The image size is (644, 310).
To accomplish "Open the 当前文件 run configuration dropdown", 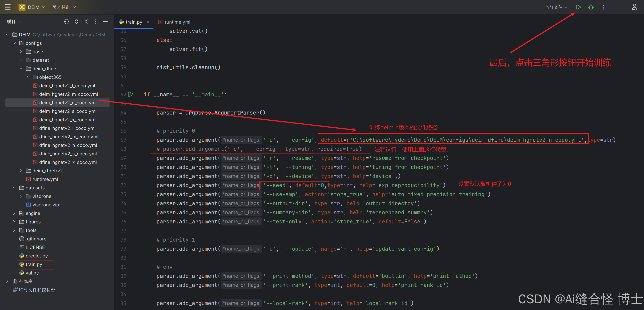I will click(556, 7).
